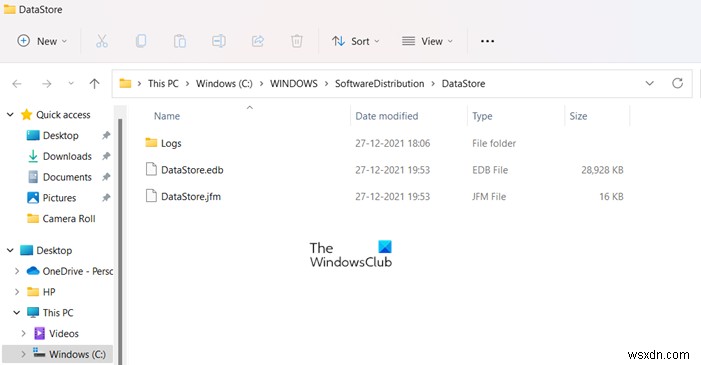The width and height of the screenshot is (701, 365).
Task: Collapse the Quick access section
Action: pyautogui.click(x=10, y=115)
